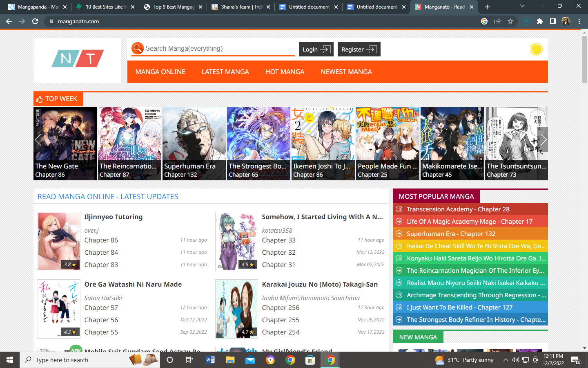Screen dimensions: 588x368
Task: Go back with the browser back arrow
Action: tap(9, 21)
